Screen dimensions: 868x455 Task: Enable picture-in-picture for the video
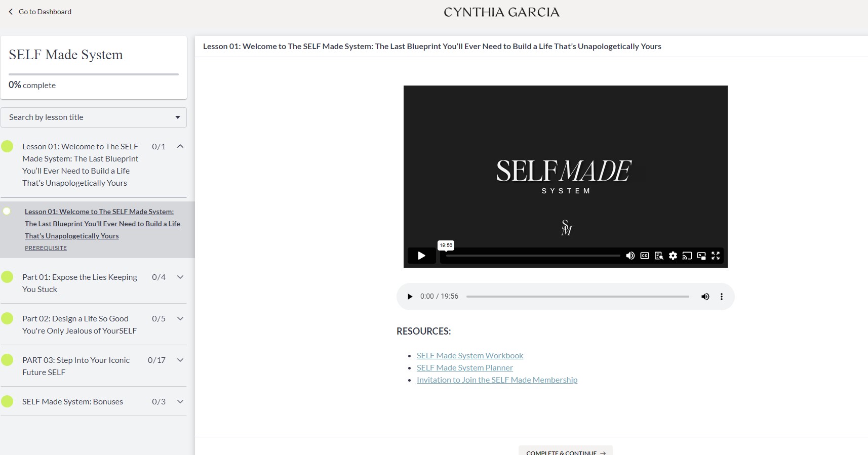(701, 256)
